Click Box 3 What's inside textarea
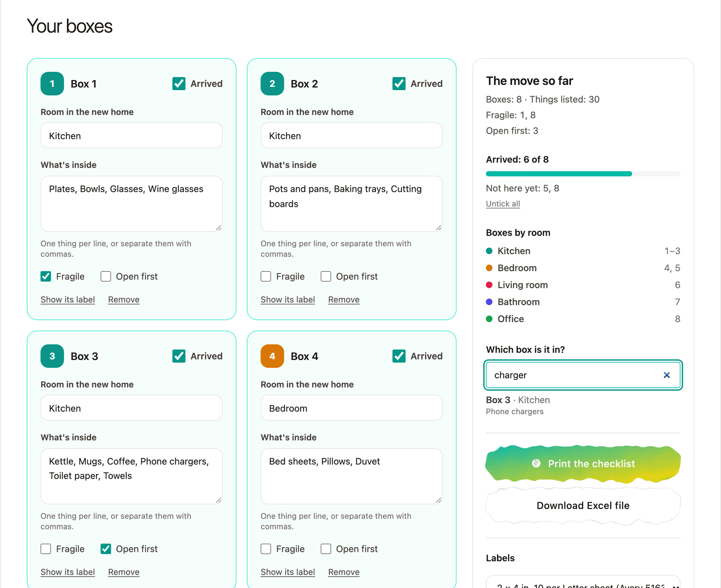This screenshot has height=588, width=721. [x=131, y=476]
